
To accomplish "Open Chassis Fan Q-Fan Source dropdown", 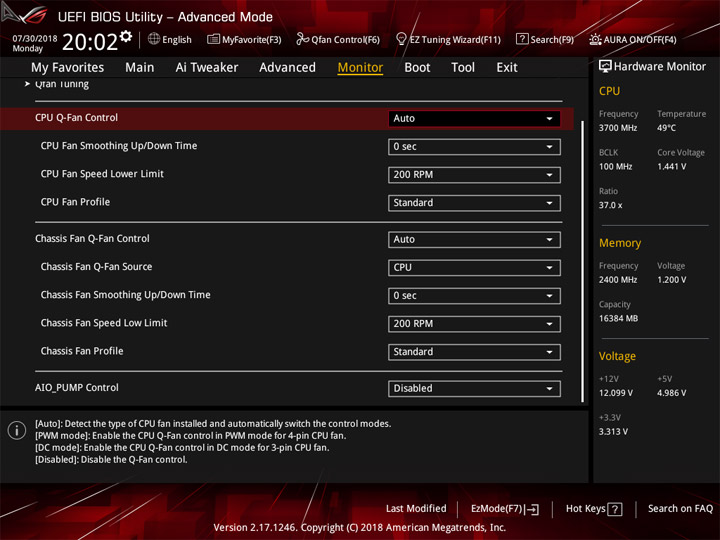I will tap(474, 268).
